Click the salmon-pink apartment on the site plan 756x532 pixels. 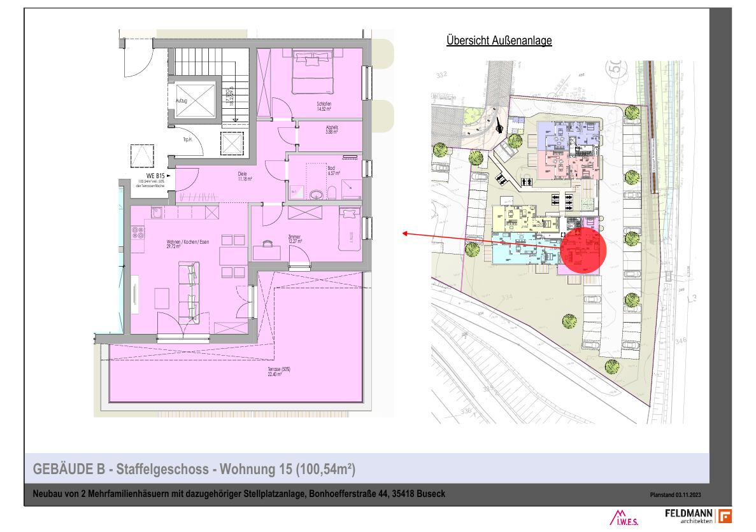point(569,165)
